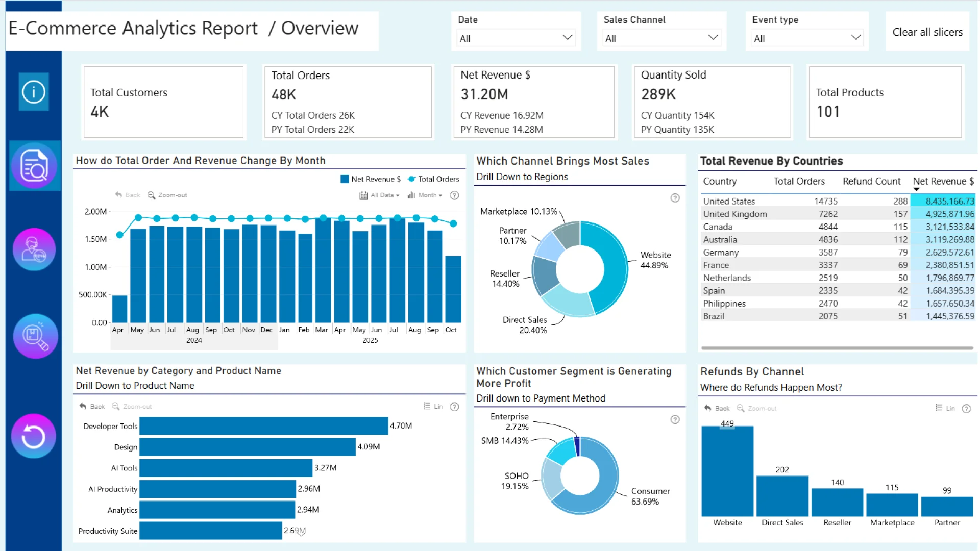Open the Month granularity menu
The height and width of the screenshot is (551, 980).
pyautogui.click(x=425, y=195)
